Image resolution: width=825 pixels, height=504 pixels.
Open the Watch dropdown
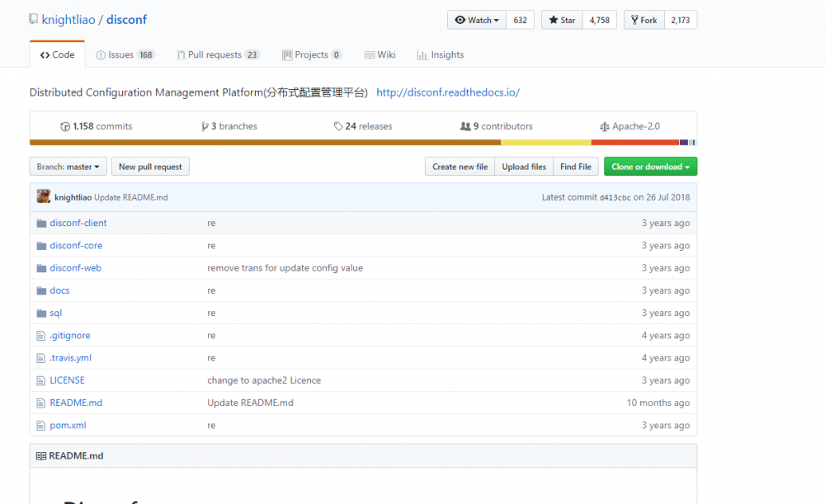(x=477, y=20)
